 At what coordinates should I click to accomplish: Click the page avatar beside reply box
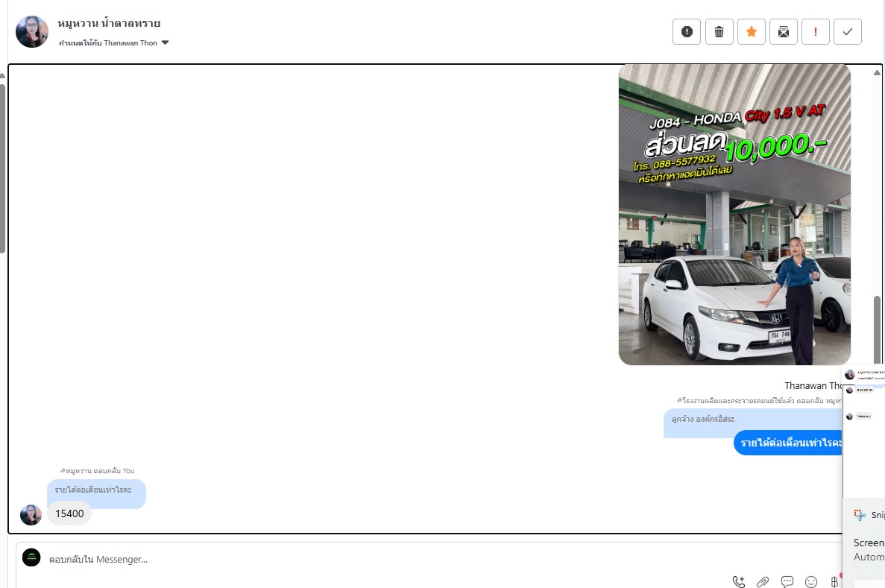pos(31,557)
